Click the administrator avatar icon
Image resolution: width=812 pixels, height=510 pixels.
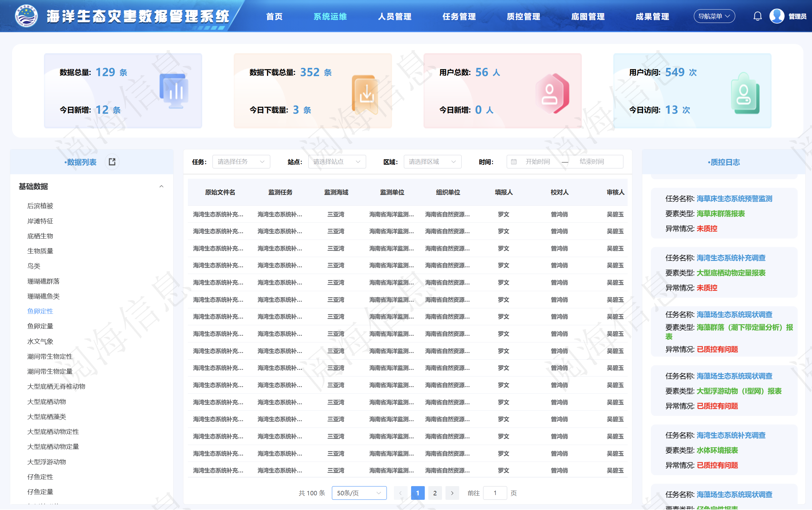pos(777,16)
